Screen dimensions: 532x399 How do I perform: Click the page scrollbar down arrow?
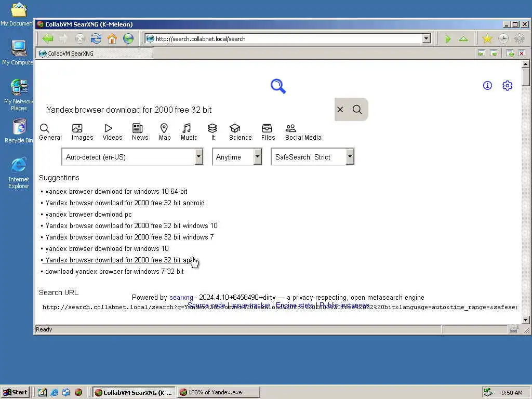pos(526,320)
